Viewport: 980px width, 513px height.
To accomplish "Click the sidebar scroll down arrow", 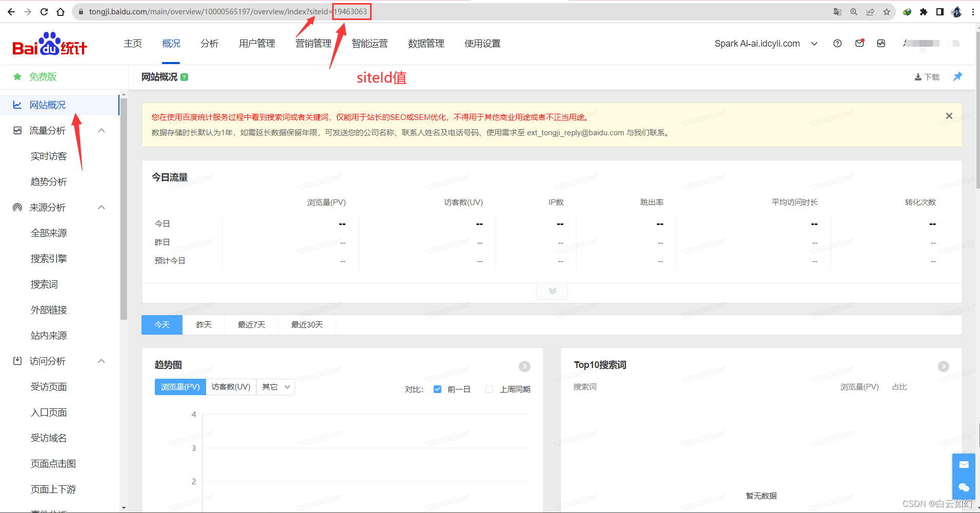I will point(124,507).
